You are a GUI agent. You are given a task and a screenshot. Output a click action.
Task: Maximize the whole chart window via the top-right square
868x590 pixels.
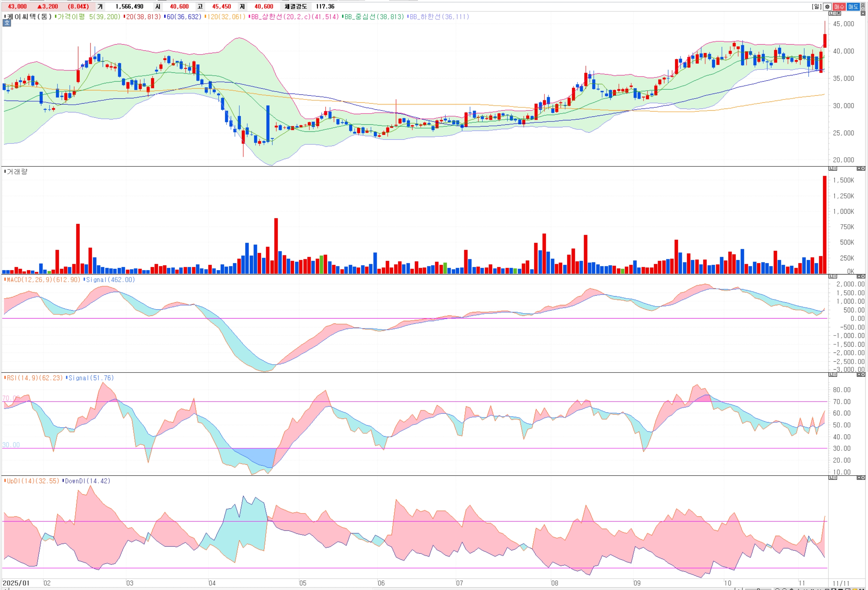click(863, 5)
